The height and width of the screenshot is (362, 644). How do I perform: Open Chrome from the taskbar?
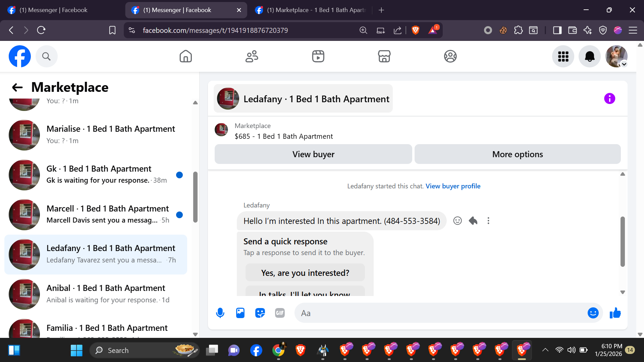point(278,350)
